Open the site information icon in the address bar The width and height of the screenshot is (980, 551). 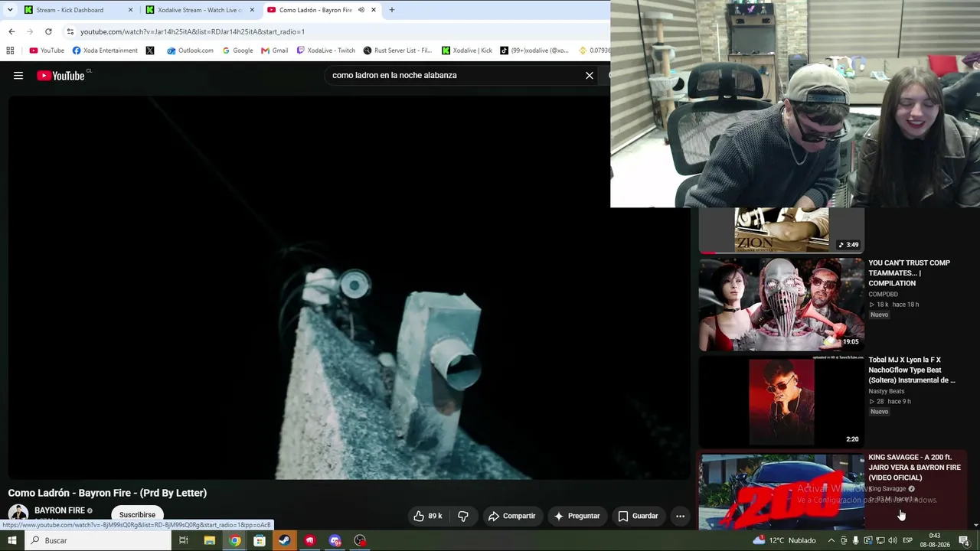pos(70,31)
